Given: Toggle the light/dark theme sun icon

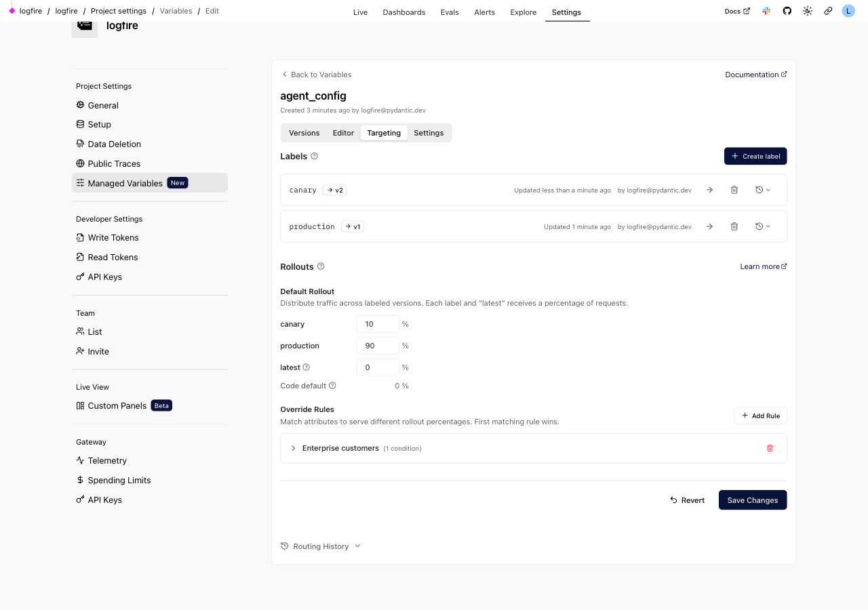Looking at the screenshot, I should [x=808, y=12].
